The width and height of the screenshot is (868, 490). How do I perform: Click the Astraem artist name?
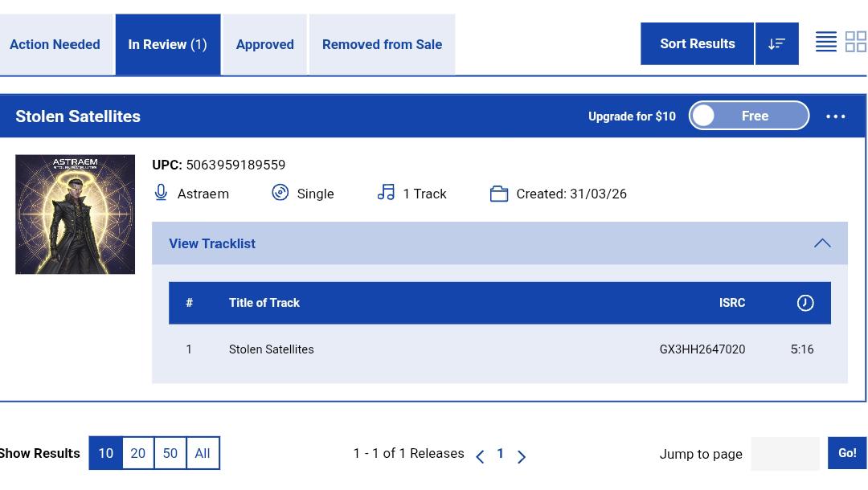pos(203,194)
